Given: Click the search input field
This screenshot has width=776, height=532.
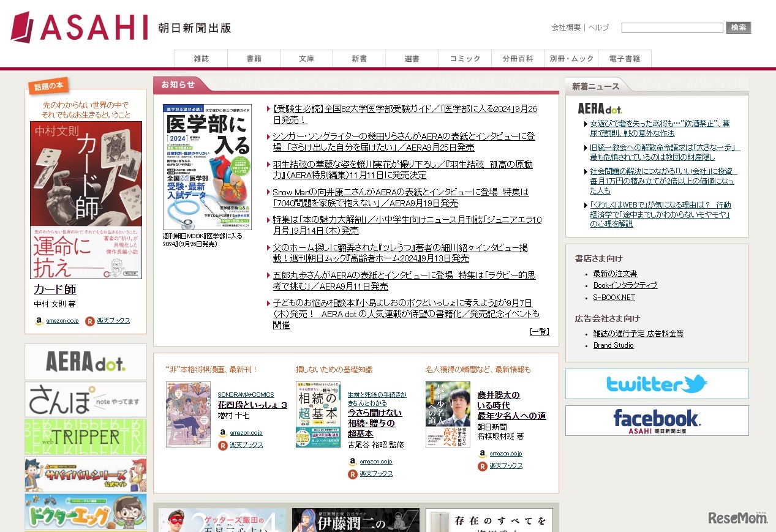Looking at the screenshot, I should click(671, 28).
